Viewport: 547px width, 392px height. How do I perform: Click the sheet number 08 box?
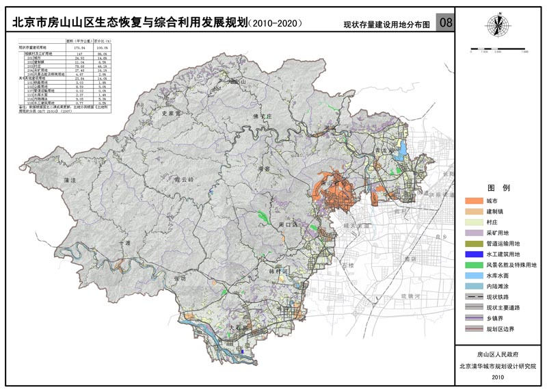click(x=446, y=23)
